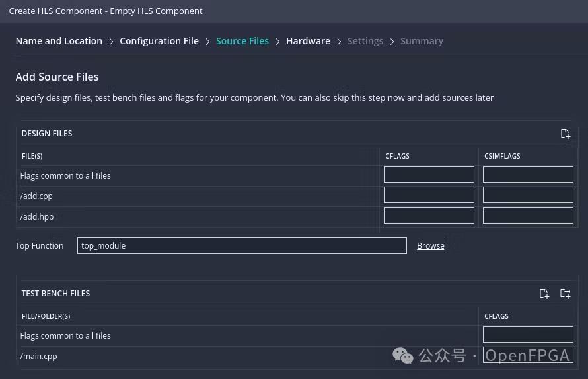Go to the Configuration File step
Image resolution: width=588 pixels, height=379 pixels.
[159, 41]
